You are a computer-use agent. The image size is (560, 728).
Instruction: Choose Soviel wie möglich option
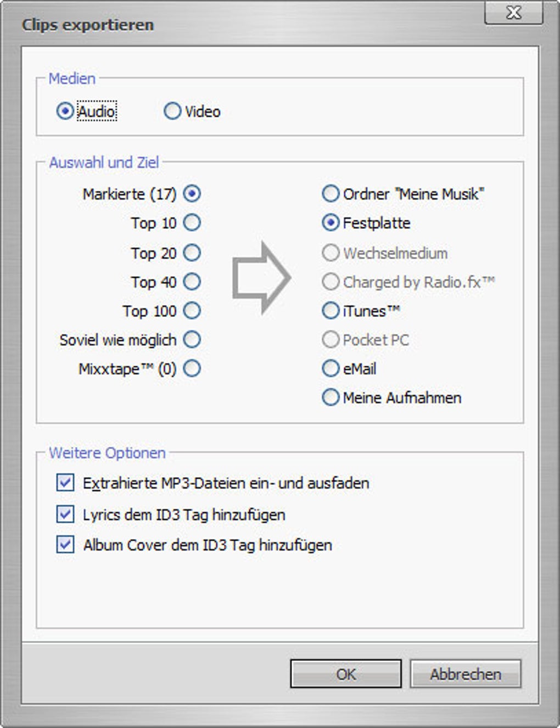pyautogui.click(x=192, y=340)
